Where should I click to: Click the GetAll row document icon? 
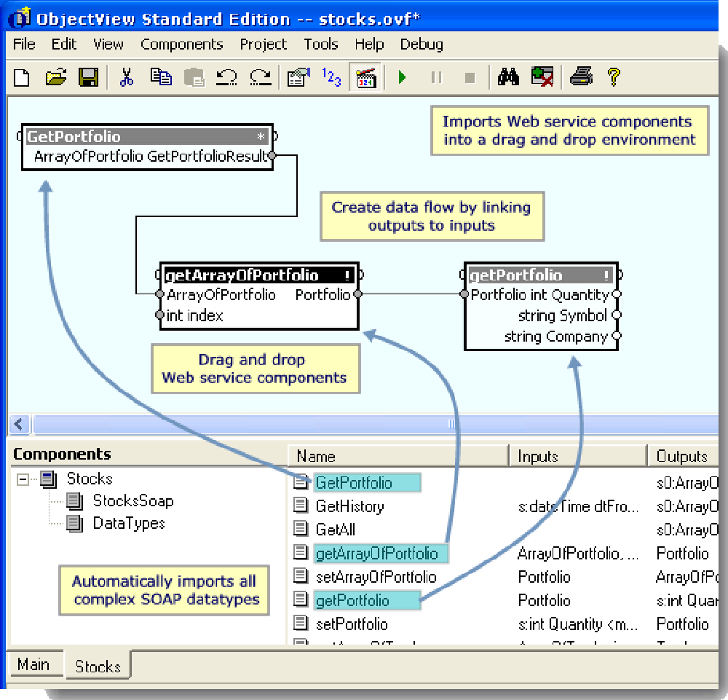pyautogui.click(x=301, y=528)
